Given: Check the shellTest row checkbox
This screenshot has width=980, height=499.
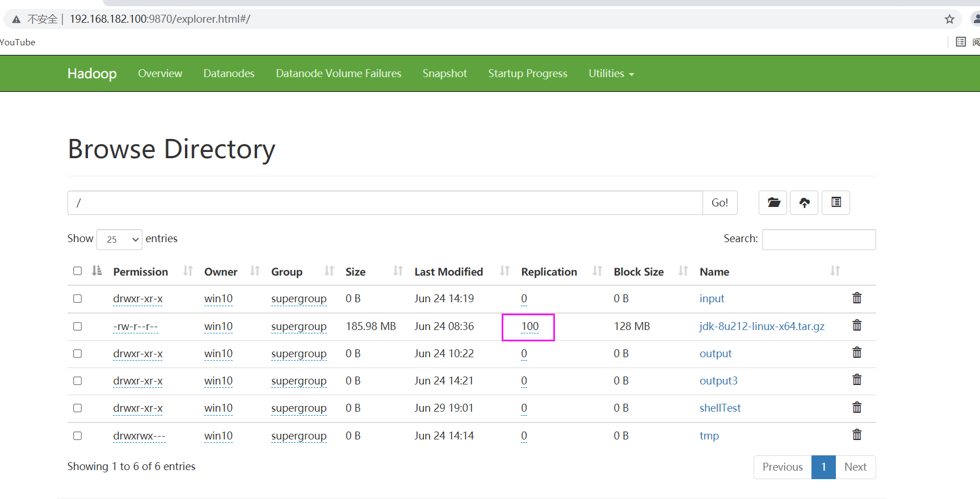Looking at the screenshot, I should [78, 408].
